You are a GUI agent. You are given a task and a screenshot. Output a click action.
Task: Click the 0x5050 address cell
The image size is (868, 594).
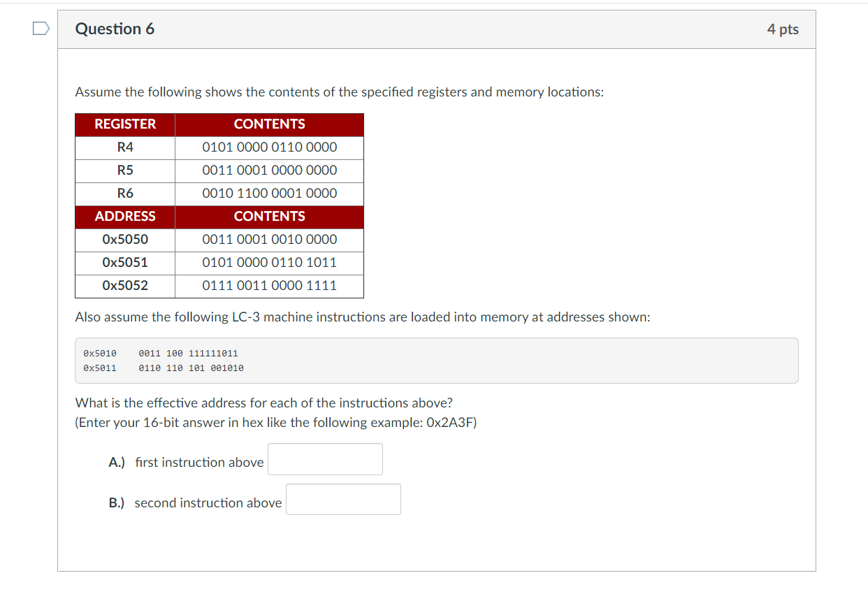(125, 240)
